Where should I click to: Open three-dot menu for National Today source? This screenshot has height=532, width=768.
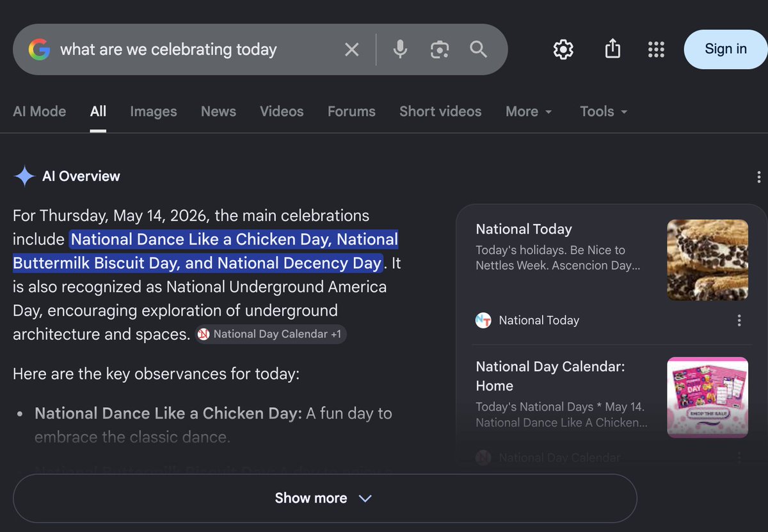[739, 321]
